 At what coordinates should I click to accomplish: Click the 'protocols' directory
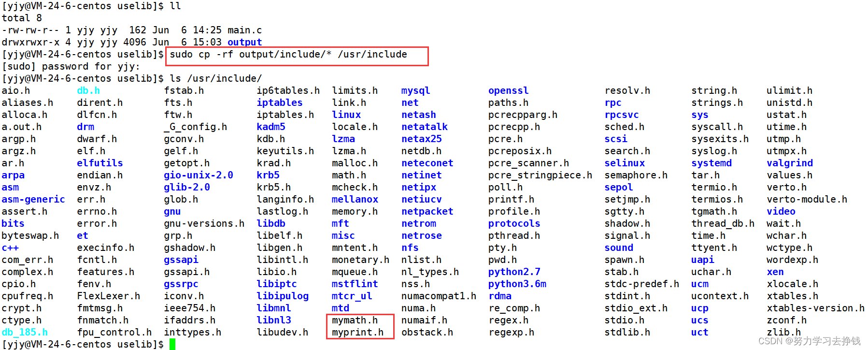coord(514,224)
